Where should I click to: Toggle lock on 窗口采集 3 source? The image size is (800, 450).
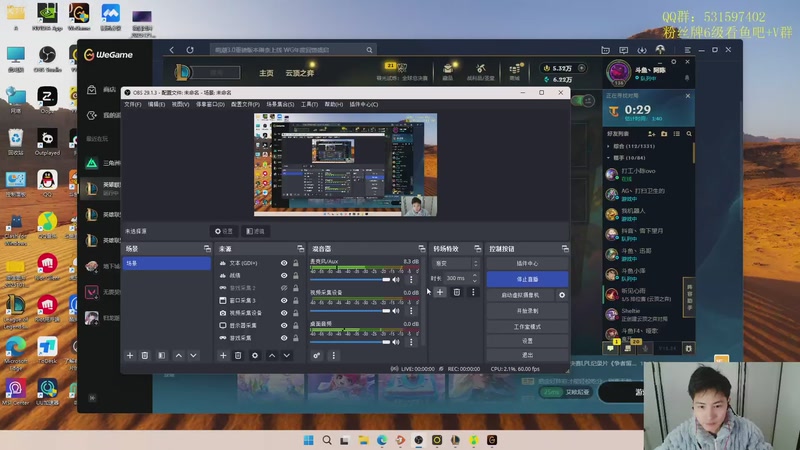[x=295, y=301]
